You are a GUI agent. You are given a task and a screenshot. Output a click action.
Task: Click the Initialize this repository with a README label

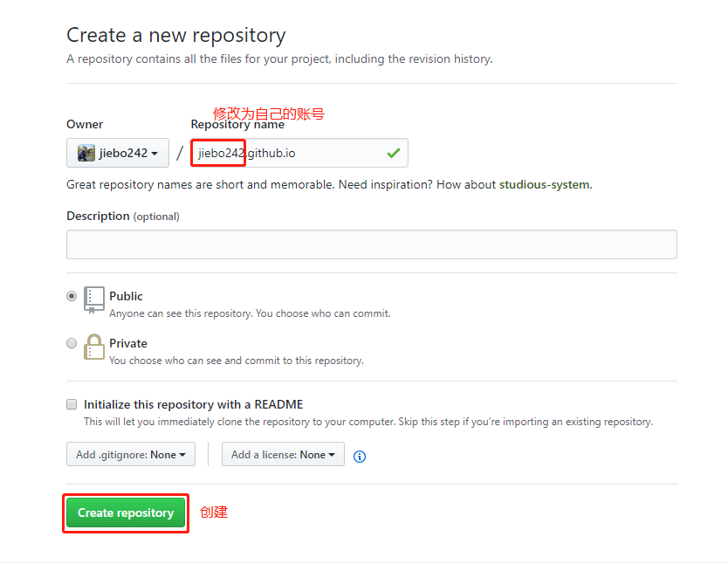click(x=193, y=405)
